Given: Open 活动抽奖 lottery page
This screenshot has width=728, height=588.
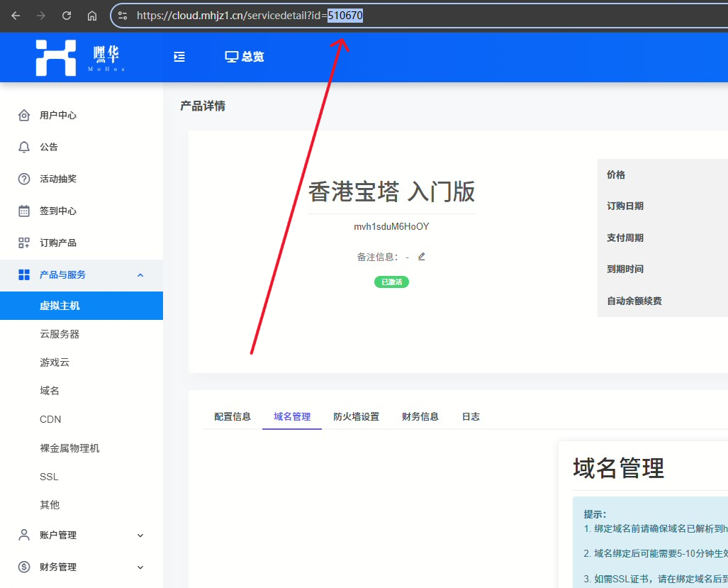Looking at the screenshot, I should [x=58, y=179].
